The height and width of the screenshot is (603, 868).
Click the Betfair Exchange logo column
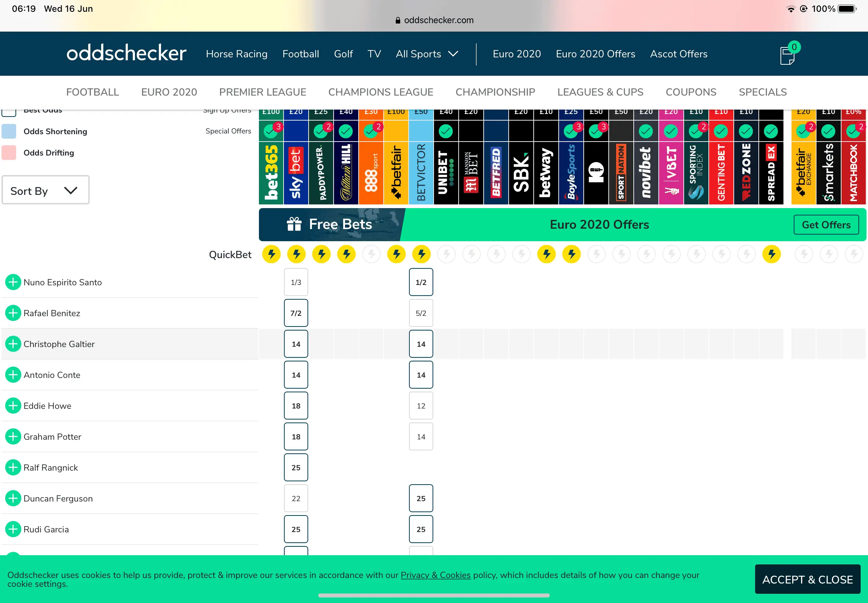(x=803, y=173)
